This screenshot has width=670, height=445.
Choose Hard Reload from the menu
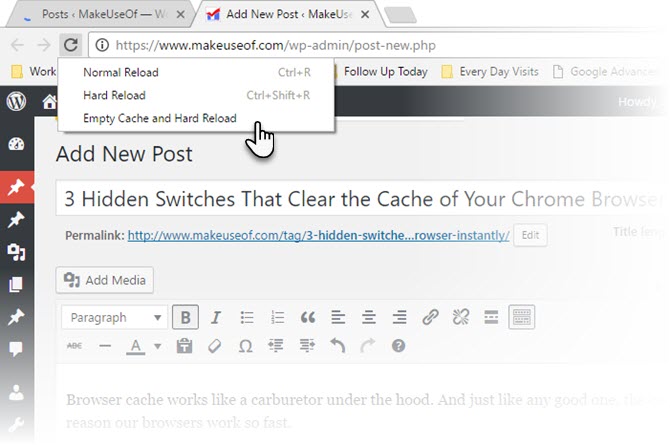tap(115, 95)
